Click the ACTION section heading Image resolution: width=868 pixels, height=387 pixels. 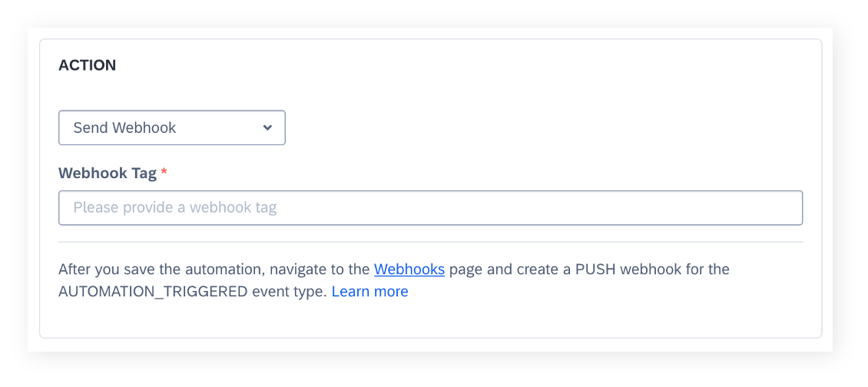tap(88, 65)
